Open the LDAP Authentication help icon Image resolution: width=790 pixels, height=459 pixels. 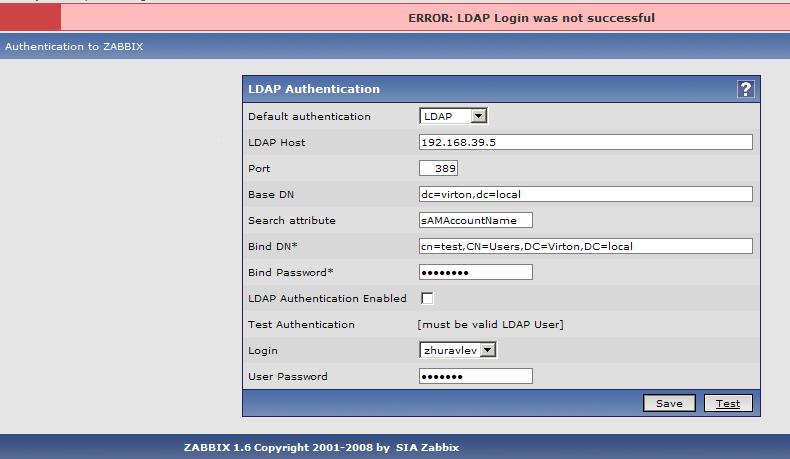pos(745,89)
